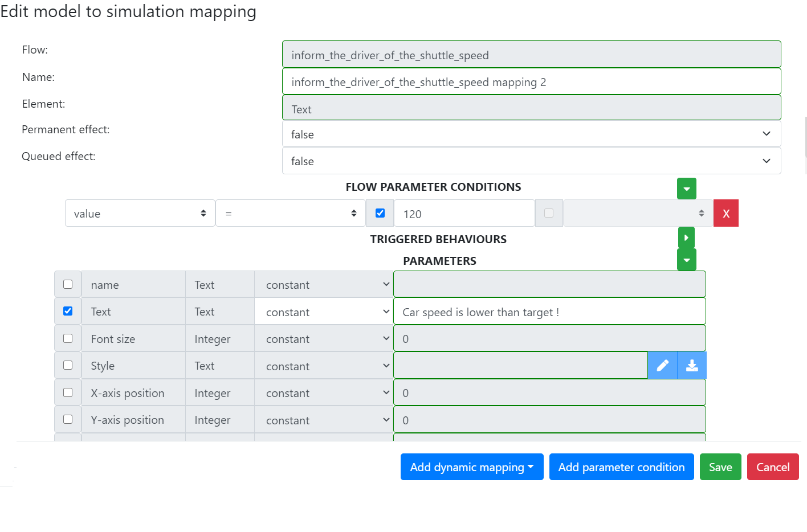Click the 'TRIGGERED BEHAVIOURS' heading

pyautogui.click(x=438, y=239)
